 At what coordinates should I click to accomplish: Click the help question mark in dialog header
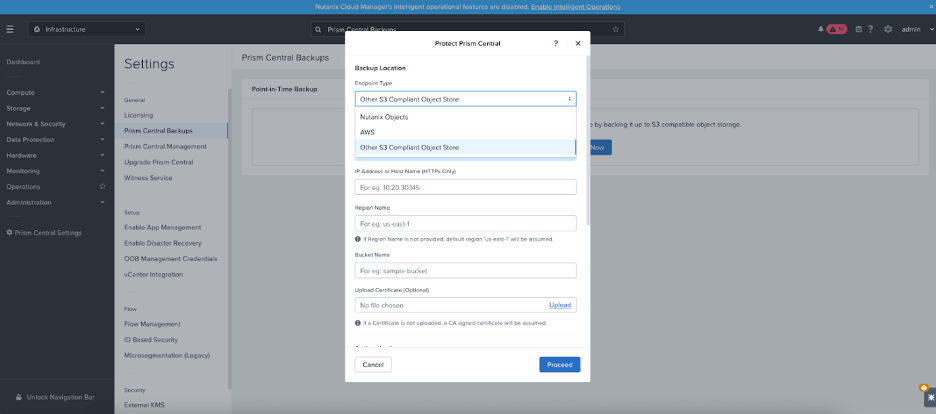click(x=556, y=44)
